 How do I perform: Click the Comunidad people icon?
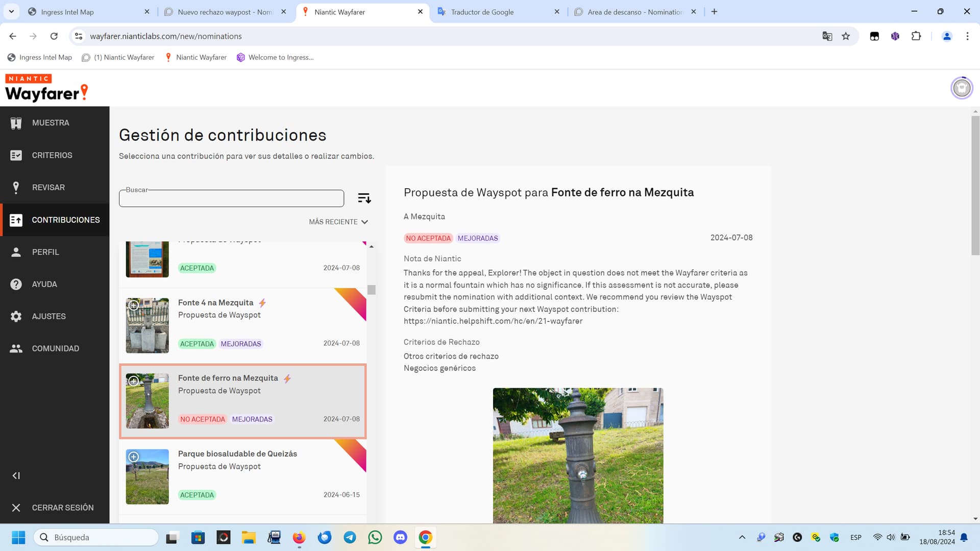coord(16,348)
